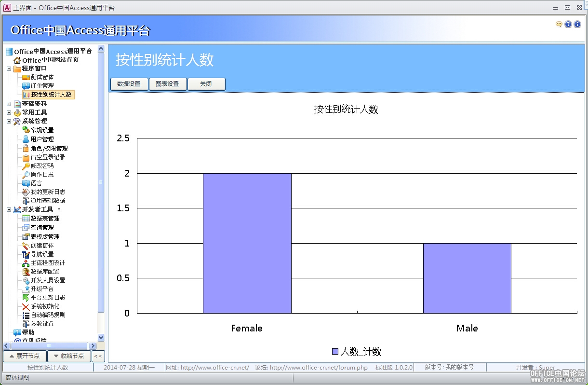
Task: Click the 升级平台 upgrade icon
Action: click(x=26, y=289)
